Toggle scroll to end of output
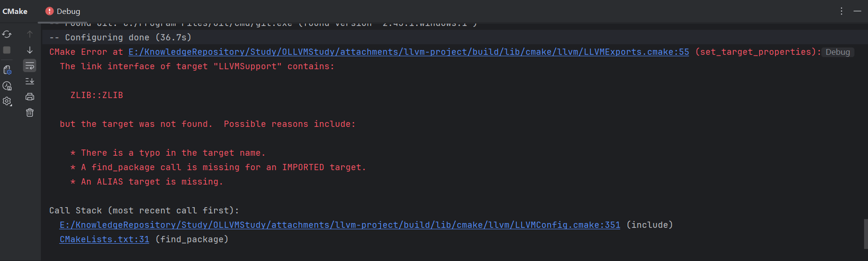The width and height of the screenshot is (868, 261). click(x=30, y=81)
